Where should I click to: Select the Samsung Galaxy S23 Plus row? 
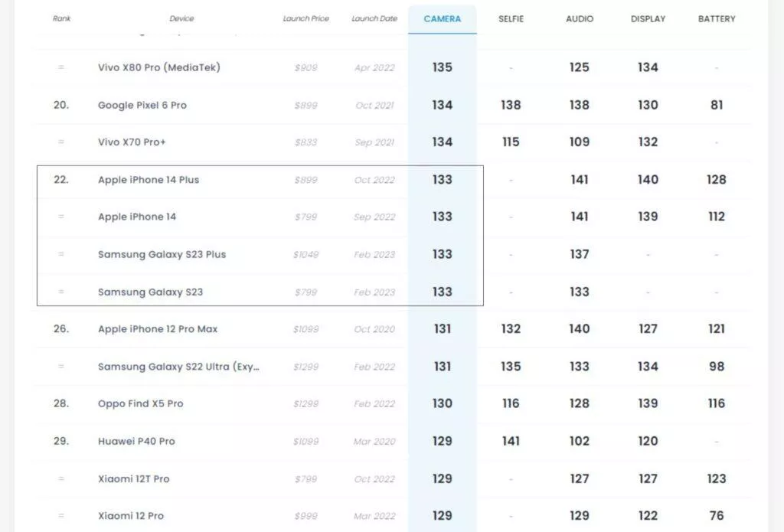click(162, 254)
